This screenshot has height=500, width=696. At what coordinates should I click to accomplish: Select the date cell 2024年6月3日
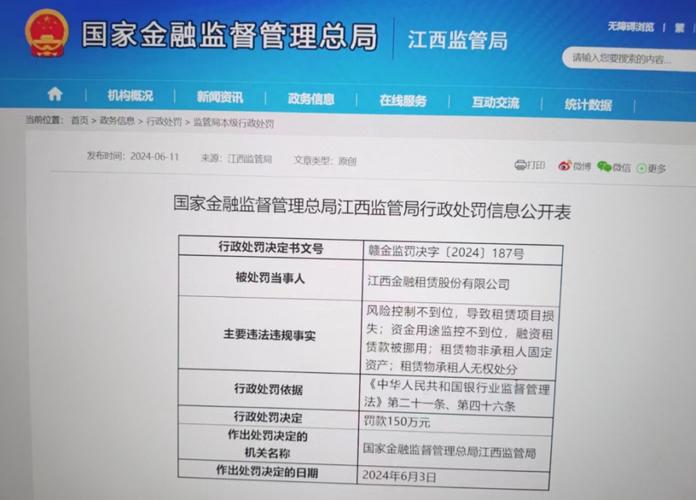click(453, 477)
